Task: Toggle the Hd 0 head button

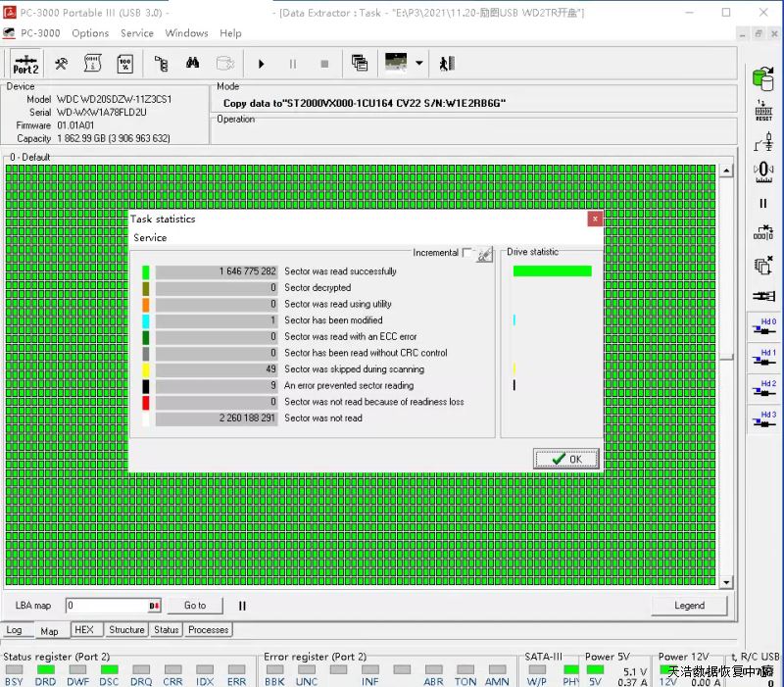Action: point(763,328)
